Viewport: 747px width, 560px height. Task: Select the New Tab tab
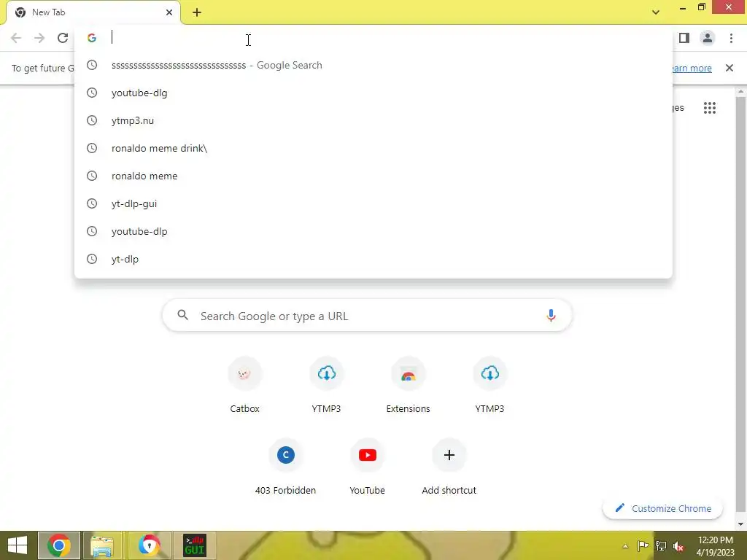tap(93, 12)
